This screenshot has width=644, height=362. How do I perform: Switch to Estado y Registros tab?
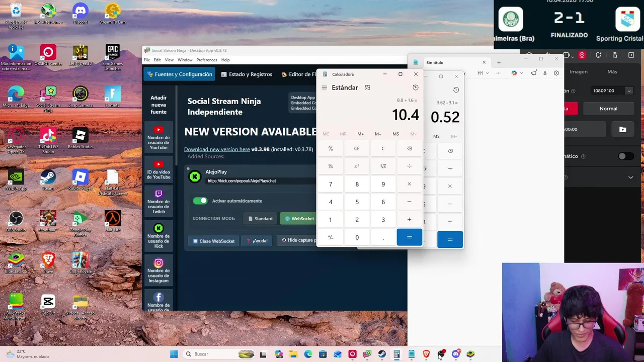pos(247,74)
